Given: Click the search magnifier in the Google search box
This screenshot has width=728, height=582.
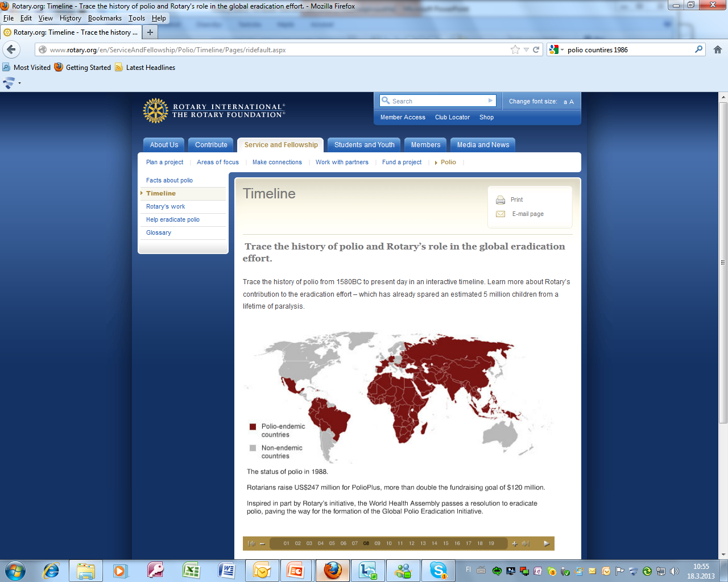Looking at the screenshot, I should [699, 49].
